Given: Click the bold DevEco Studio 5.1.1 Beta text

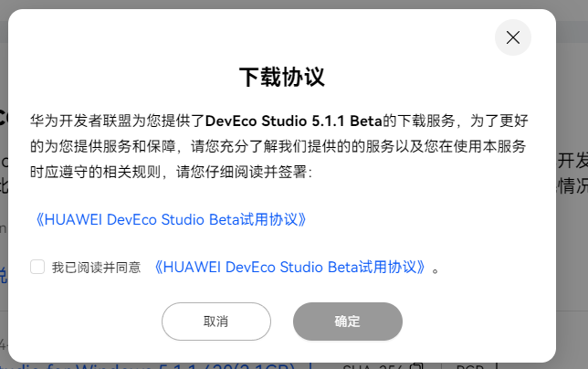Looking at the screenshot, I should point(294,121).
